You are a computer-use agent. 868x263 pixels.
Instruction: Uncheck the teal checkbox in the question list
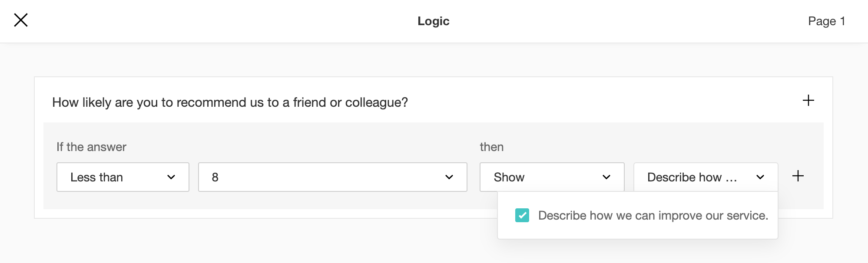coord(522,215)
